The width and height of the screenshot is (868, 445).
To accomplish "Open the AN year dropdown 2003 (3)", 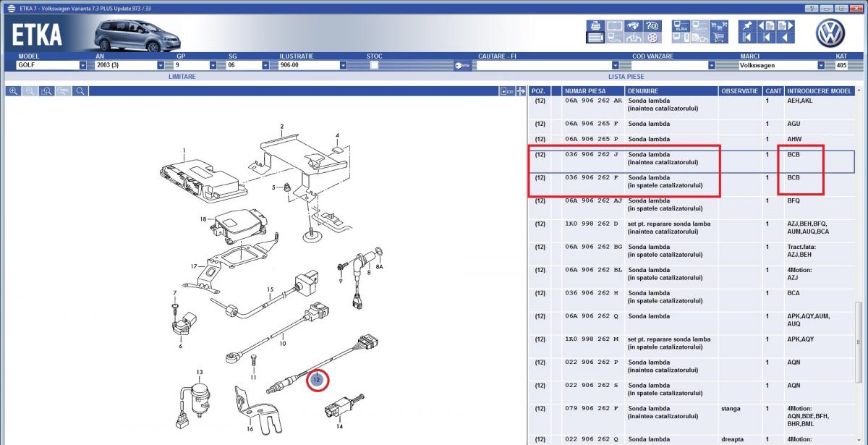I will 161,65.
